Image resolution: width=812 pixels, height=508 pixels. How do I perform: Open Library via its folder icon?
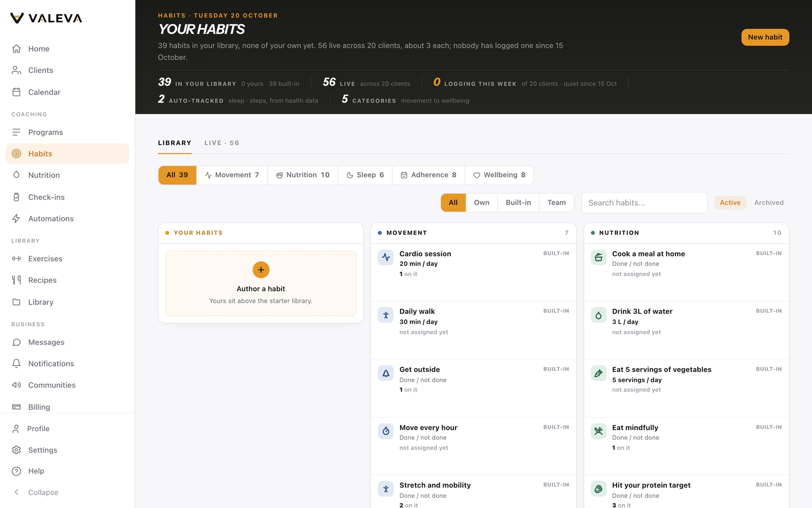[16, 302]
